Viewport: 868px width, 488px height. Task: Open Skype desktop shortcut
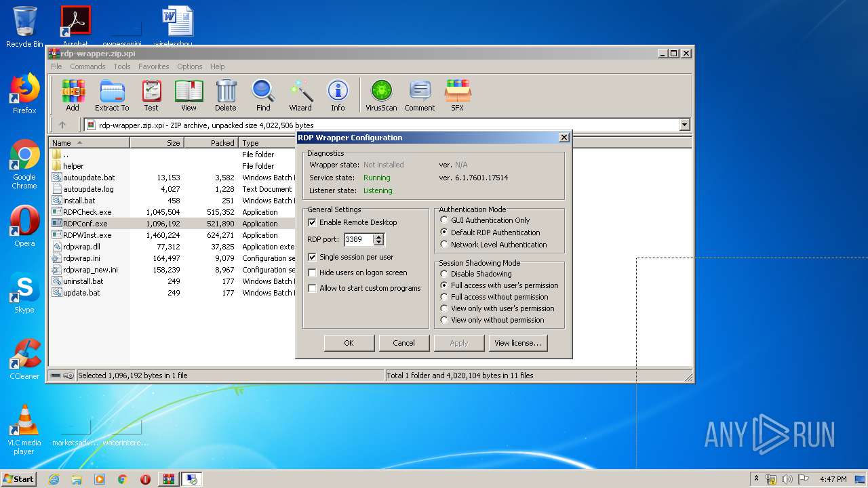pos(24,293)
